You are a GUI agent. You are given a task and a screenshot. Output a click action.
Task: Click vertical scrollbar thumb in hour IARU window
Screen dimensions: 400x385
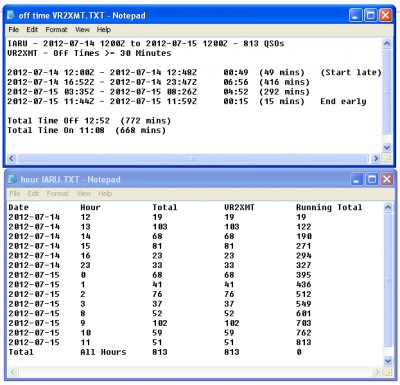tap(388, 280)
